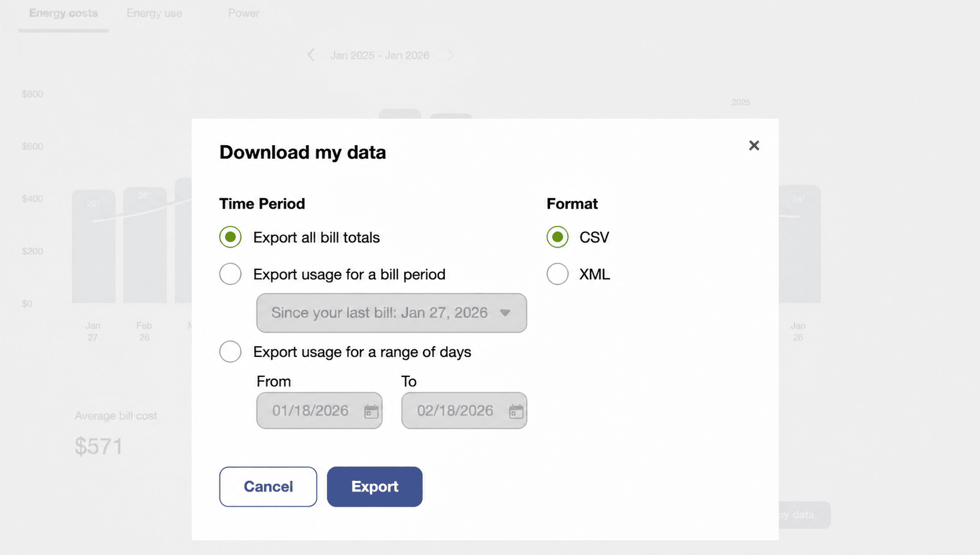Viewport: 980px width, 555px height.
Task: Open the From date calendar picker
Action: click(371, 411)
